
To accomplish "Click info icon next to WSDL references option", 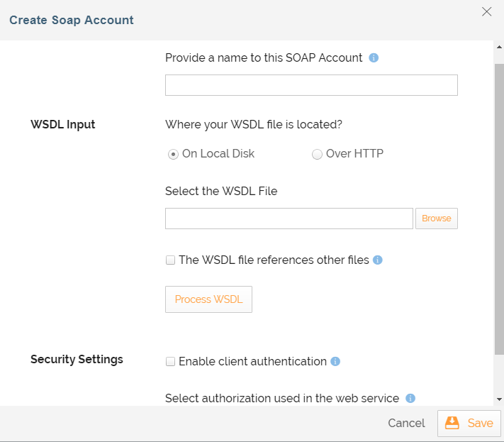I will (x=378, y=260).
